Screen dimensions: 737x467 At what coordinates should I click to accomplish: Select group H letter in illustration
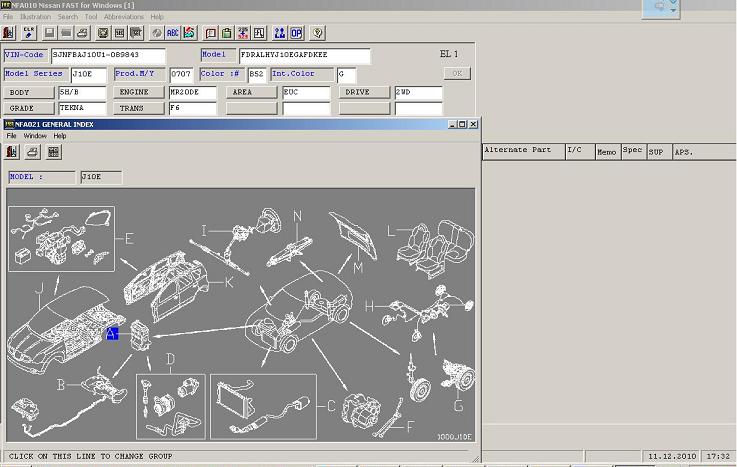(x=369, y=306)
